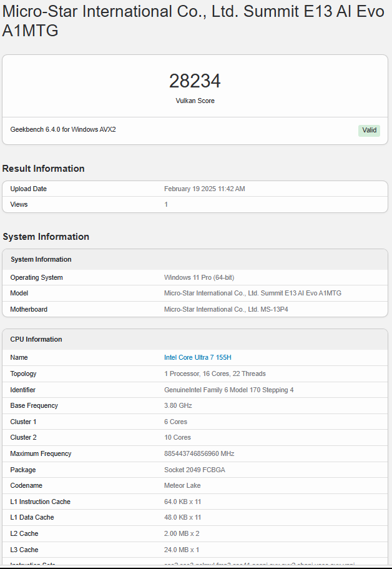Click the System Information table header row
The width and height of the screenshot is (392, 569).
pyautogui.click(x=195, y=259)
